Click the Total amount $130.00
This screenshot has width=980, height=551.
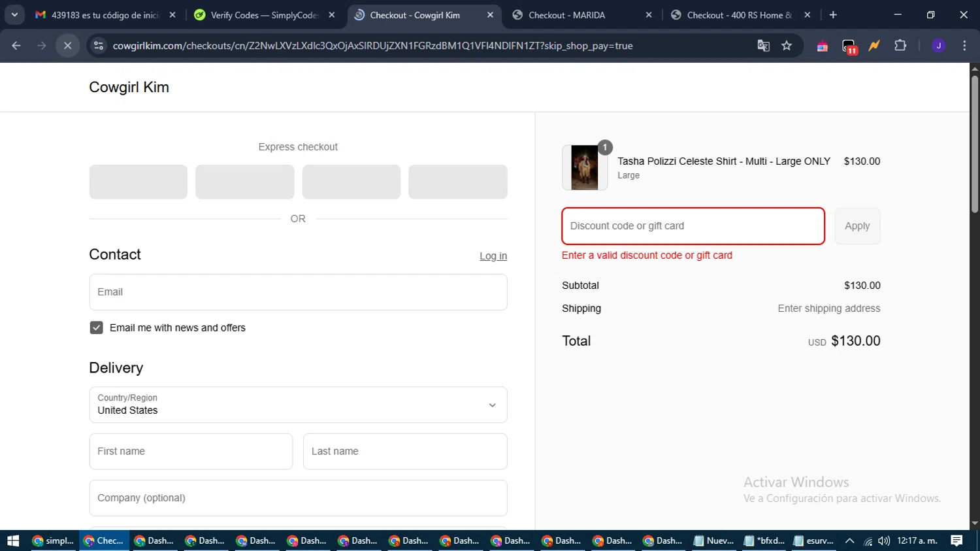[x=855, y=341]
